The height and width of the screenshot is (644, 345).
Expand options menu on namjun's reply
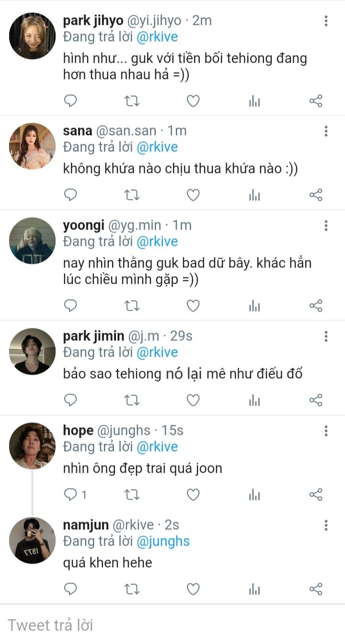tap(326, 525)
